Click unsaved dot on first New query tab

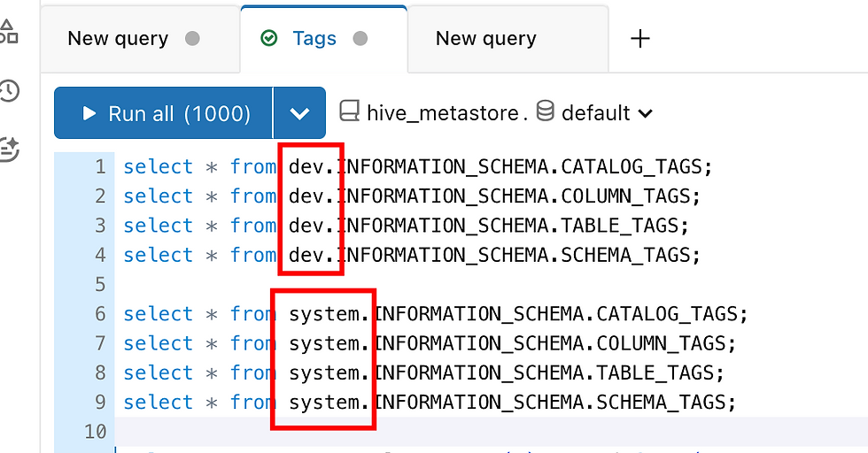point(192,39)
